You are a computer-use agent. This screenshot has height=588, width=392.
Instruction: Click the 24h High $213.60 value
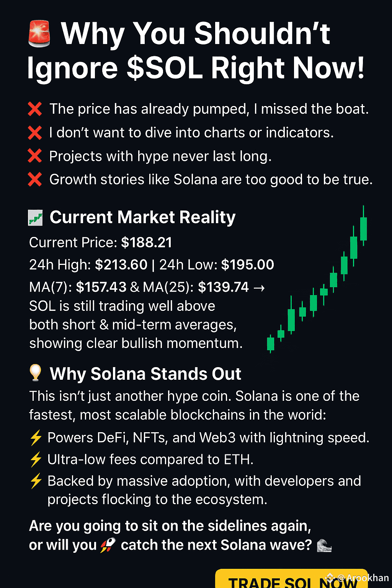click(x=121, y=265)
